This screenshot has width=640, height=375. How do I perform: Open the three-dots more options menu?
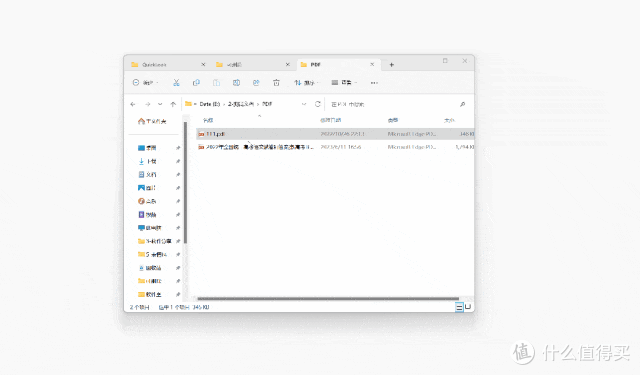click(x=374, y=83)
